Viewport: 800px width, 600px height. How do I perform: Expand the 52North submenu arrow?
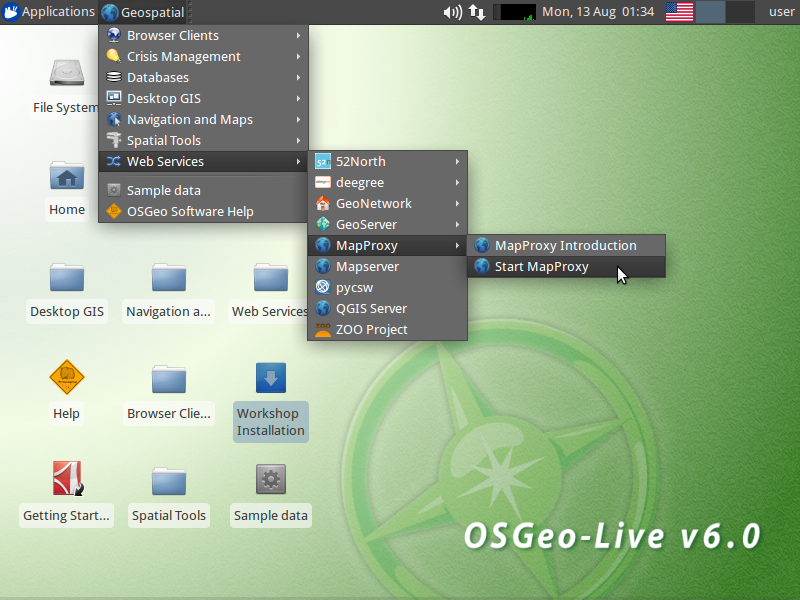click(457, 162)
